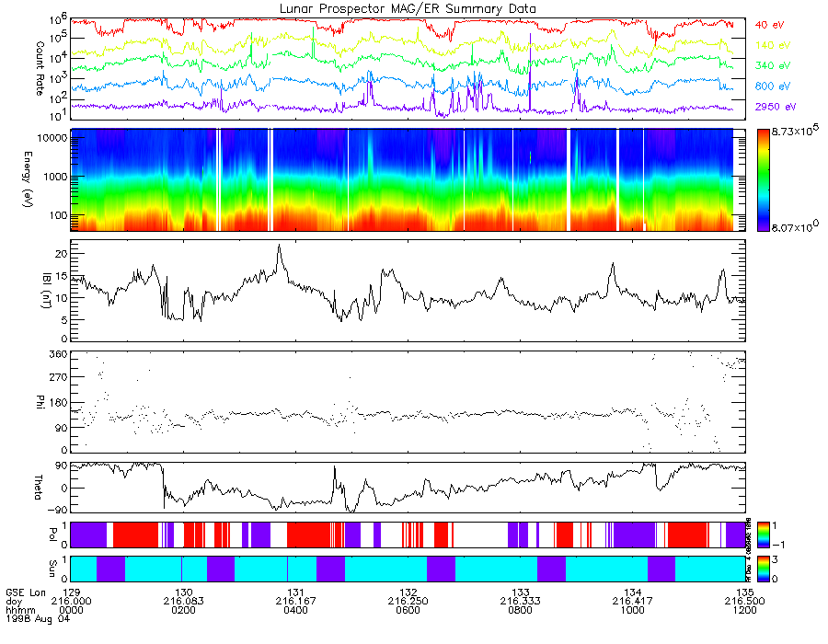Click the 'Sun' axis label
This screenshot has height=644, width=828.
tap(52, 569)
